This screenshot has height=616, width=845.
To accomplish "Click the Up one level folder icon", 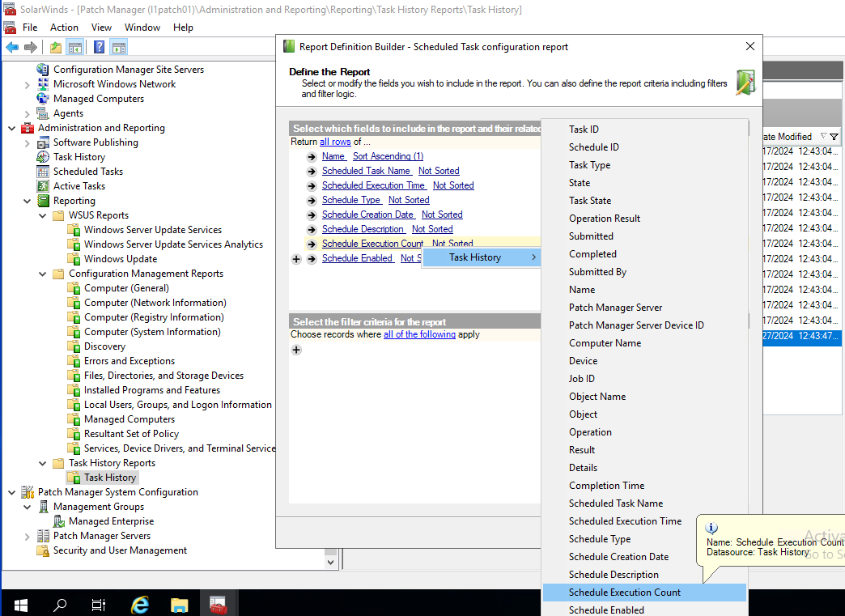I will (x=56, y=48).
